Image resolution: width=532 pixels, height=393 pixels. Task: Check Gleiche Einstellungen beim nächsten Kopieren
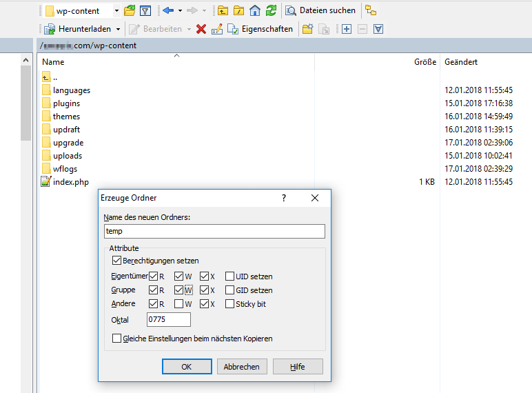(116, 339)
